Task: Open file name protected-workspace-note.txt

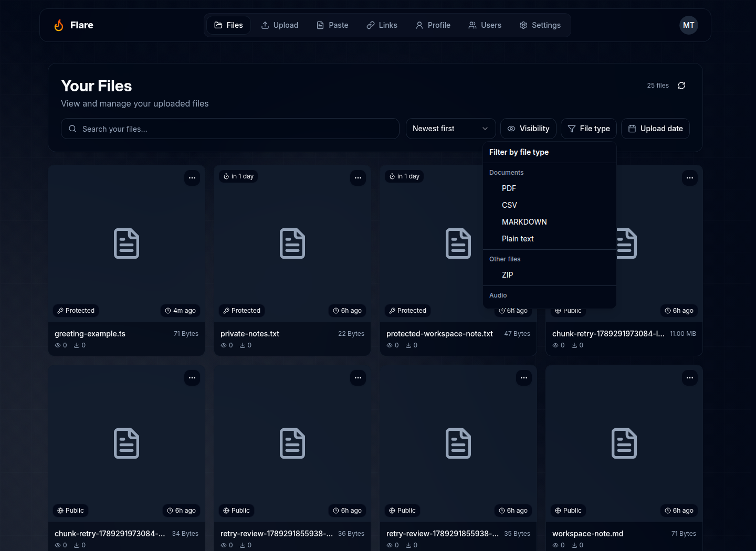Action: pos(439,334)
